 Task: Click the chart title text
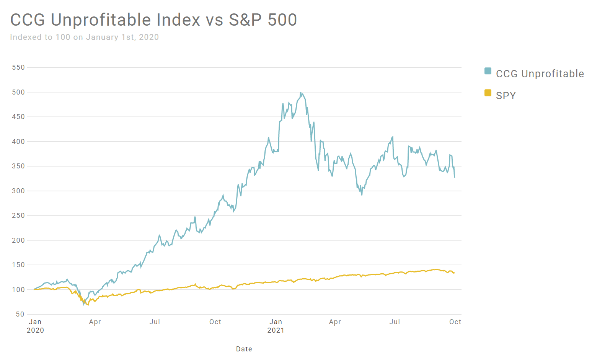point(153,20)
